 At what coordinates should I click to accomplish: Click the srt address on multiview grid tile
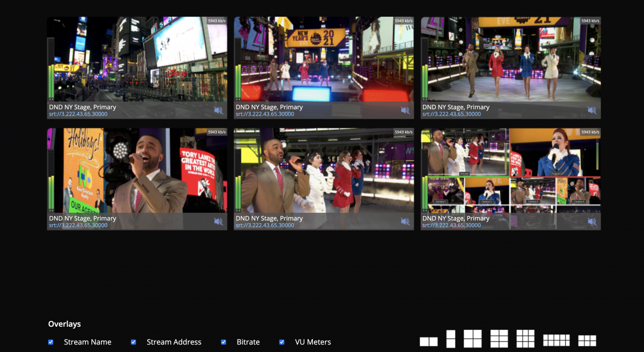(x=452, y=225)
